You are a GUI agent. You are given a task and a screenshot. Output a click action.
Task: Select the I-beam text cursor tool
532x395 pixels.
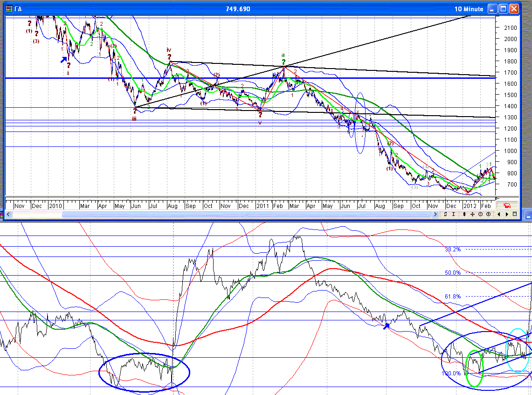pyautogui.click(x=454, y=214)
